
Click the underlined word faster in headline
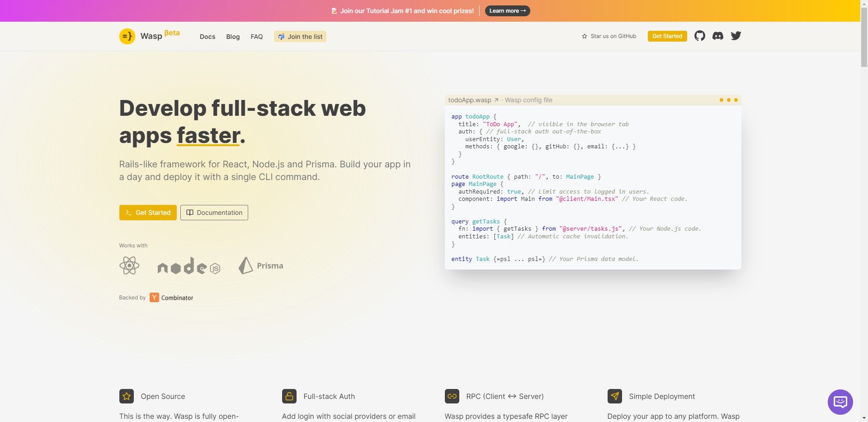click(208, 135)
